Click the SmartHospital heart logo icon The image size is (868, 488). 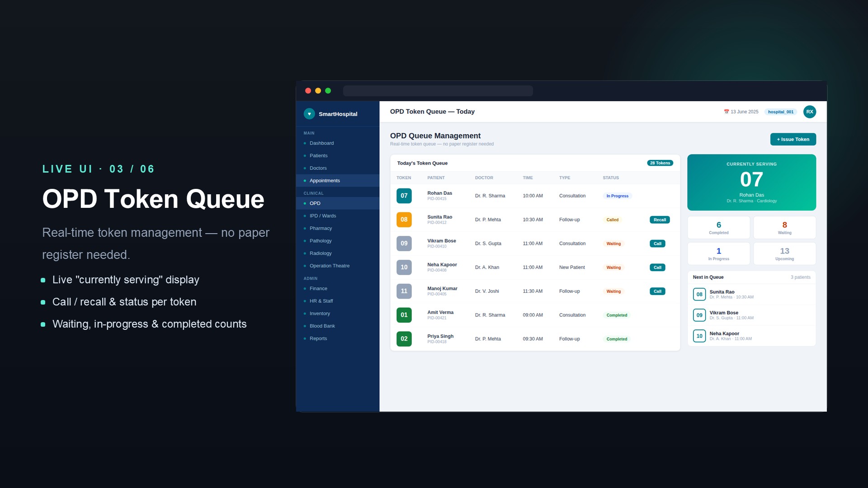[309, 114]
